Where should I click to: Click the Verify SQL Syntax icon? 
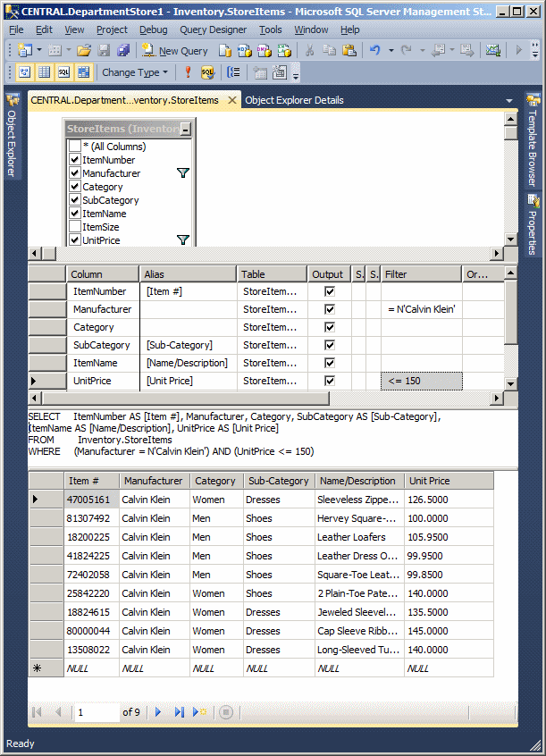tap(207, 72)
